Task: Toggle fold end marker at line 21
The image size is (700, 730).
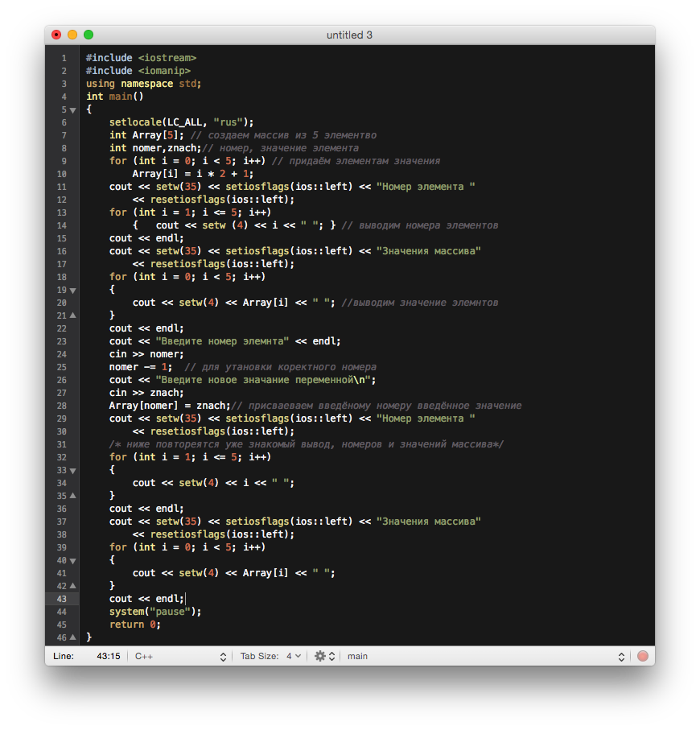Action: [x=72, y=316]
